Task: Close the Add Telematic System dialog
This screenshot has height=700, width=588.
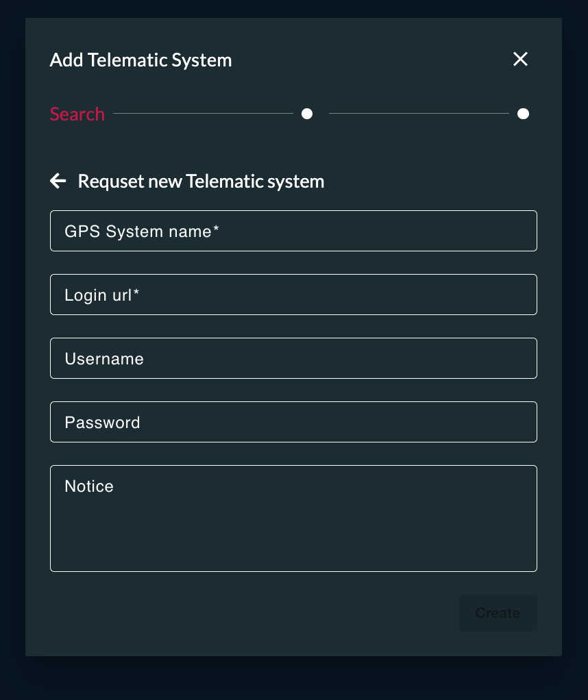Action: pos(520,60)
